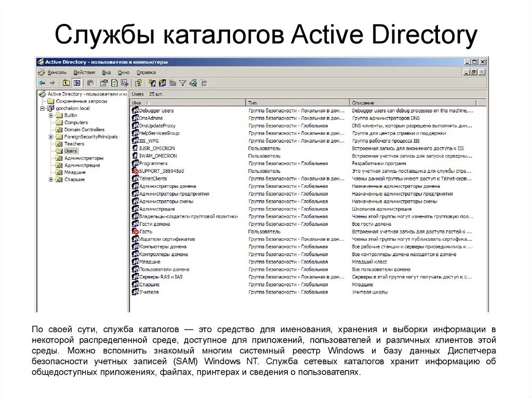The height and width of the screenshot is (398, 532).
Task: Open the Справка menu
Action: [x=146, y=72]
